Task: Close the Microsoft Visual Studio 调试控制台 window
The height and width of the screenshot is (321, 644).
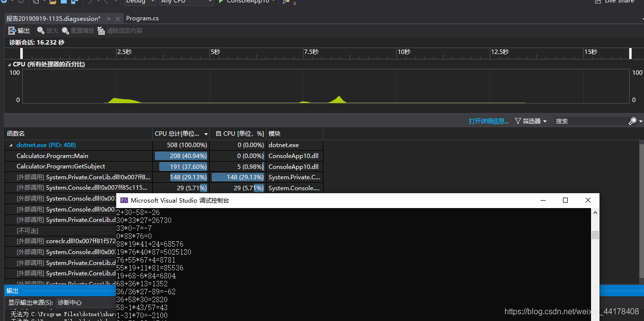Action: [x=588, y=201]
